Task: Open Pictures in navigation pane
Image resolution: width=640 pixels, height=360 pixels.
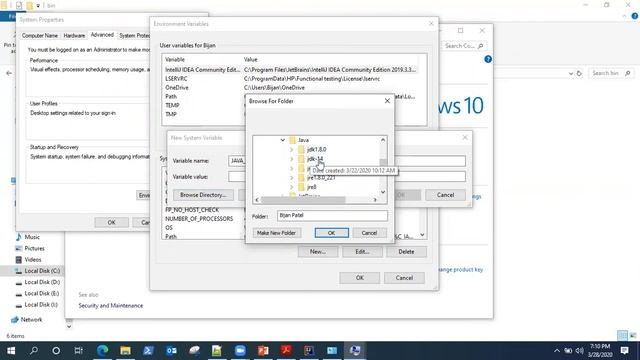Action: pos(34,249)
